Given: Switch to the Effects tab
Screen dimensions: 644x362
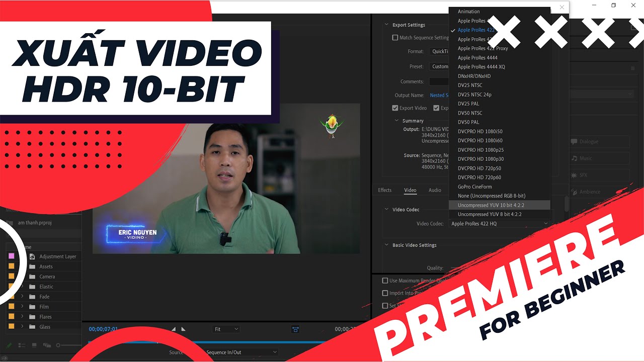Looking at the screenshot, I should point(385,190).
